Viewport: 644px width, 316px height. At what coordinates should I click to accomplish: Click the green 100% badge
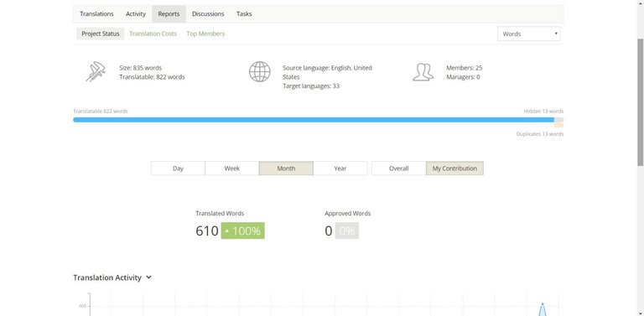(x=242, y=231)
